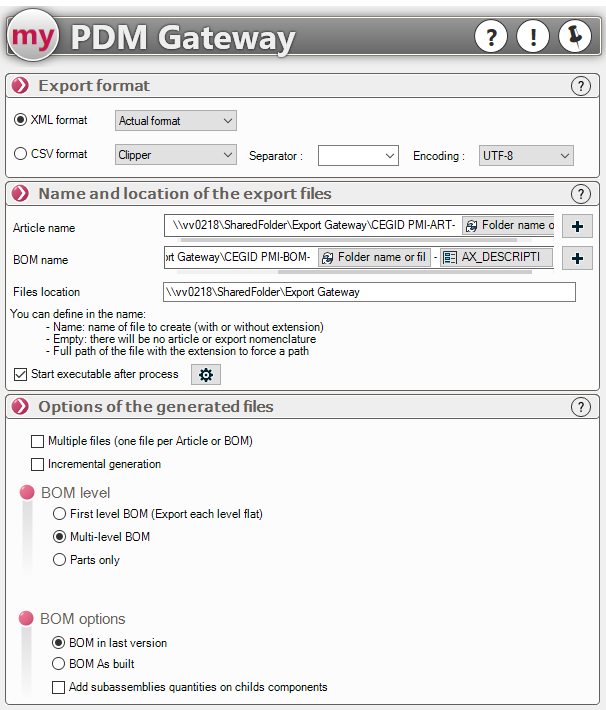Viewport: 606px width, 710px height.
Task: Open the UTF-8 Encoding dropdown
Action: 526,155
